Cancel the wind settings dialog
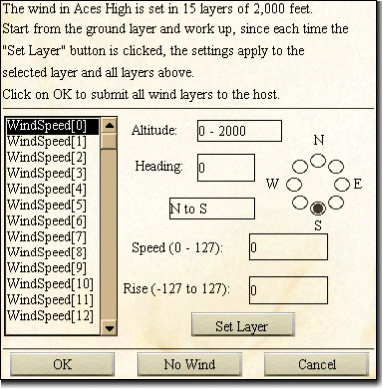383x389 pixels. point(317,364)
